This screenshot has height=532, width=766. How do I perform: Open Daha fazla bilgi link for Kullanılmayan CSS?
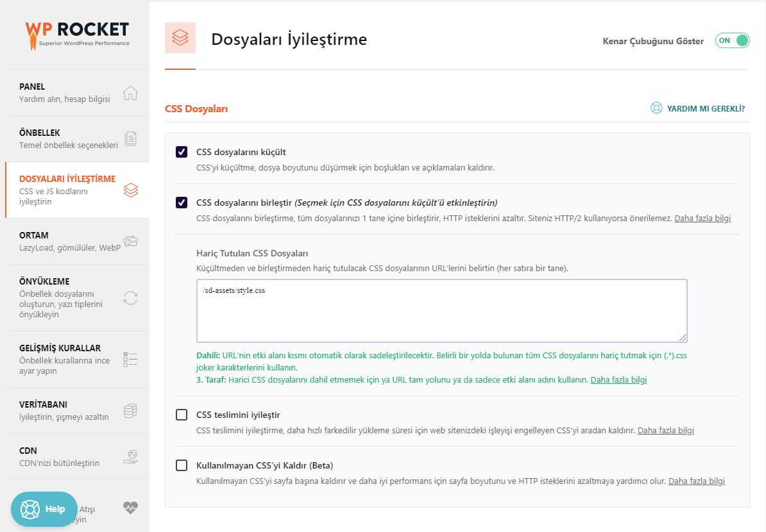click(697, 481)
